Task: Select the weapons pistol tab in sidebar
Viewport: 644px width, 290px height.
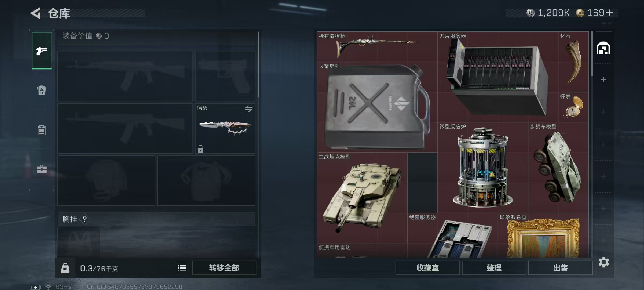Action: click(x=42, y=51)
